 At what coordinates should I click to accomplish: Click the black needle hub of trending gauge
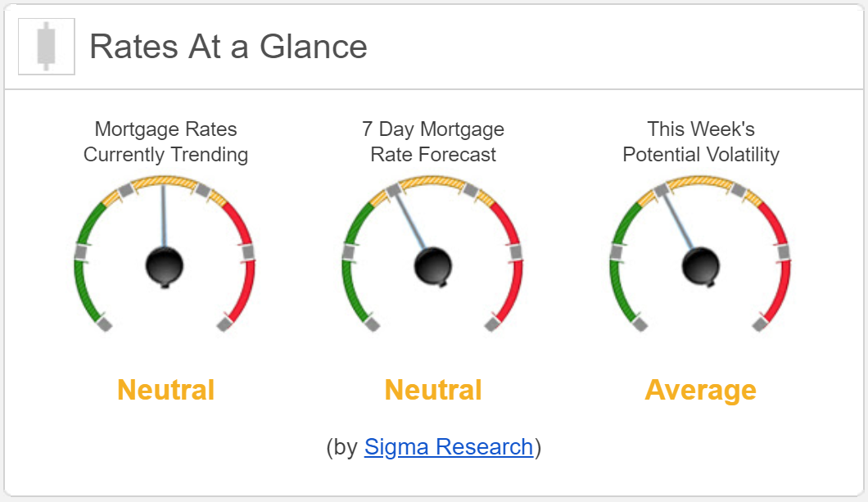[x=165, y=266]
